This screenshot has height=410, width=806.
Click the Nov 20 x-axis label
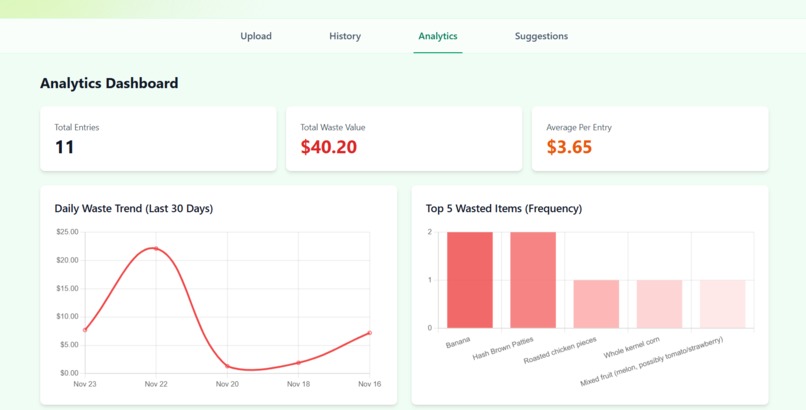click(x=227, y=384)
